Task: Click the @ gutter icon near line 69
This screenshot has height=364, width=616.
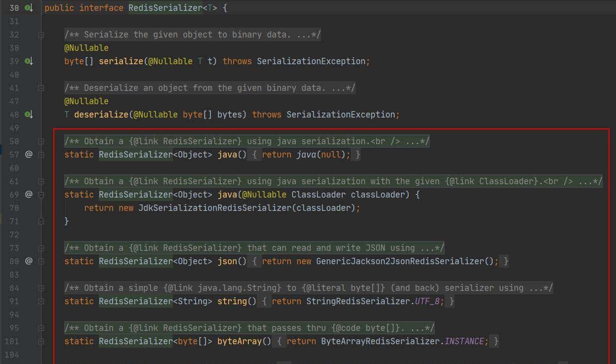Action: tap(29, 194)
